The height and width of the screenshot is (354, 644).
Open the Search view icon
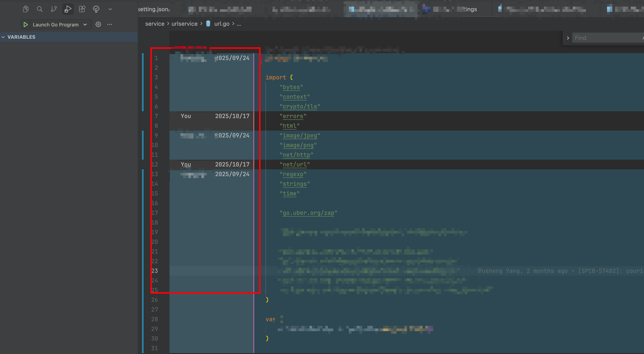point(39,9)
